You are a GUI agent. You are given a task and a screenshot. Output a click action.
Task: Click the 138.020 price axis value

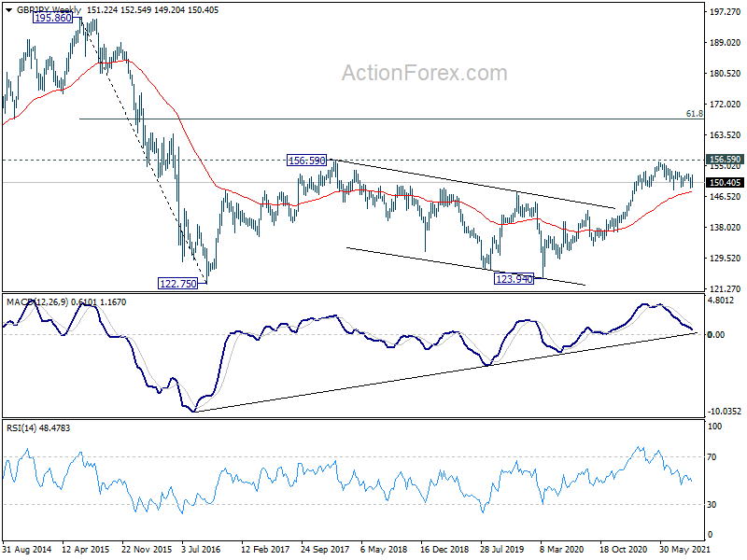point(726,228)
